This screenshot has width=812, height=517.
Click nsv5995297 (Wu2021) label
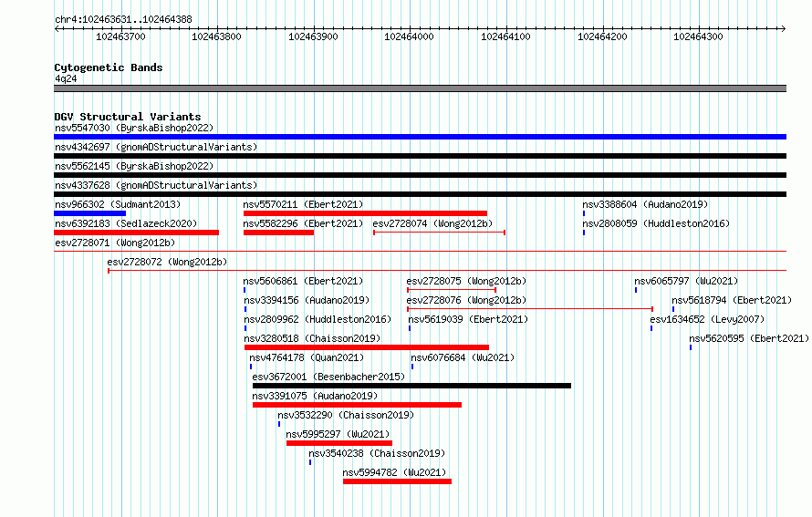338,434
